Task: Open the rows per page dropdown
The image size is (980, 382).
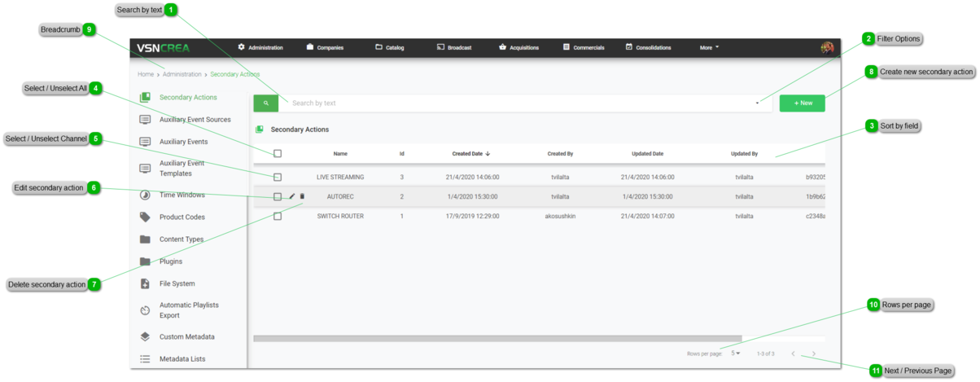Action: (x=735, y=353)
